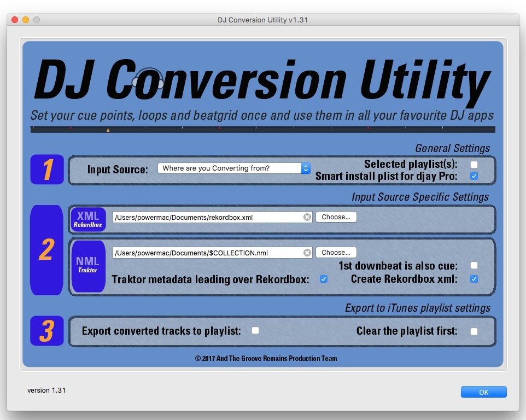Viewport: 526px width, 420px height.
Task: Choose the Traktor NML file
Action: [336, 253]
